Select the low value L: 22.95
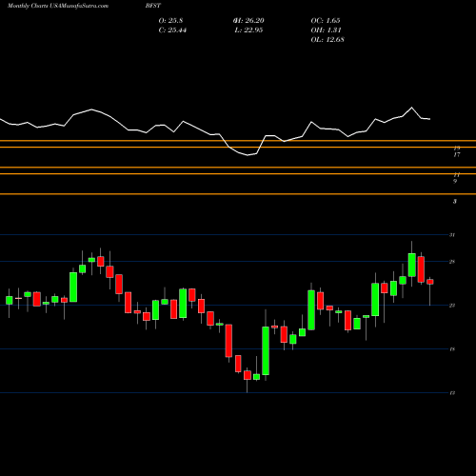This screenshot has height=476, width=476. (x=248, y=30)
